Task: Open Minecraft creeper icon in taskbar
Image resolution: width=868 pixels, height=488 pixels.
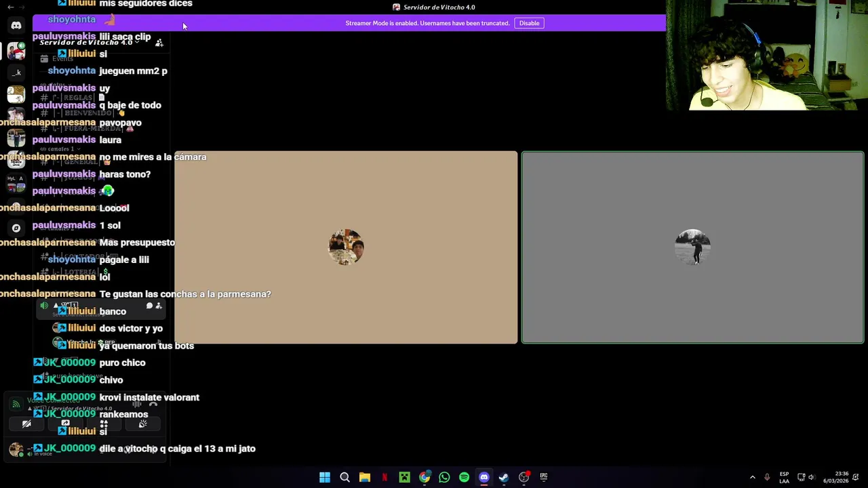Action: pyautogui.click(x=404, y=477)
